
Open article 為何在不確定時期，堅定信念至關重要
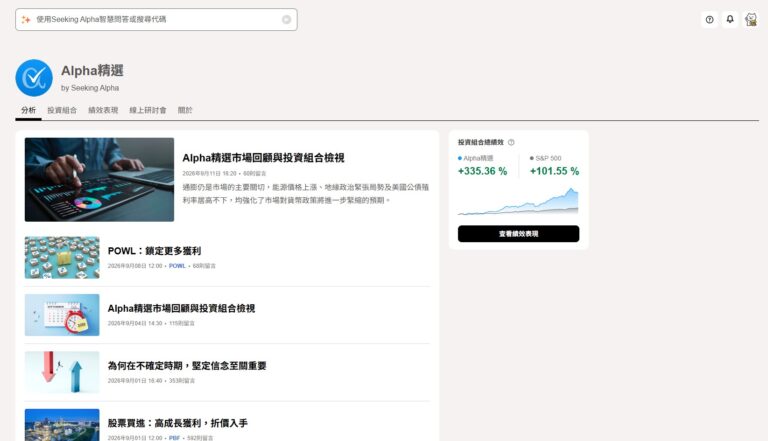[187, 366]
